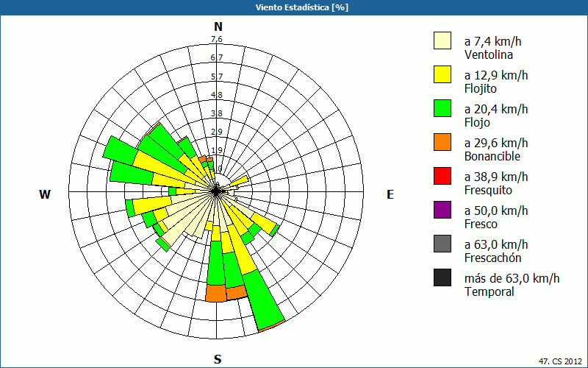Click the 'Fresco' legend label
This screenshot has width=588, height=368.
(x=481, y=224)
